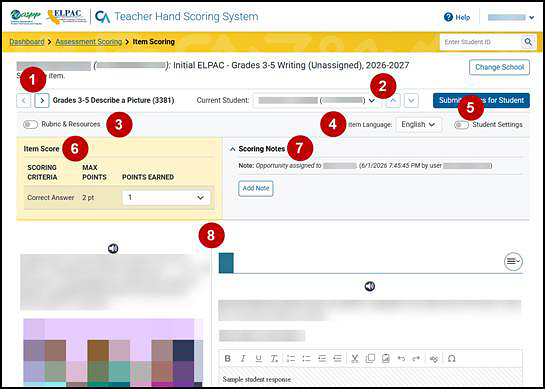Turn on the Student Settings switch
Screen dimensions: 545x389
[x=462, y=125]
